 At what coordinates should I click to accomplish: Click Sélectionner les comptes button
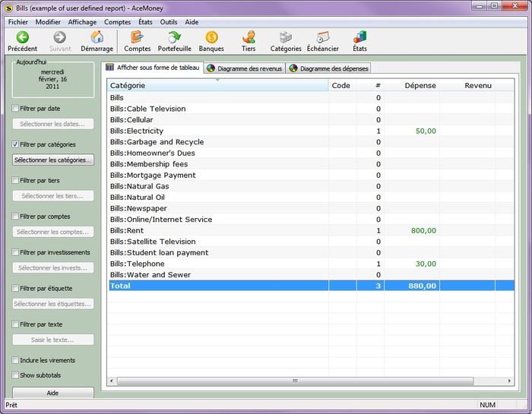click(x=53, y=232)
